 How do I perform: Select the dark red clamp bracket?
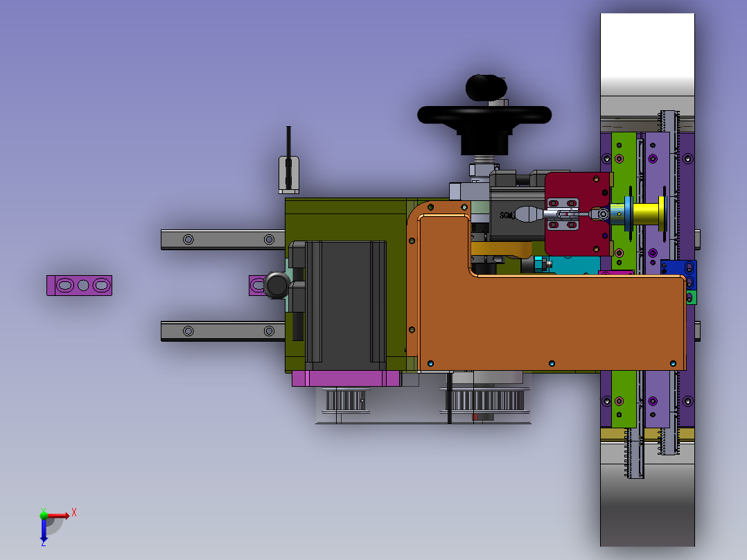[x=578, y=214]
